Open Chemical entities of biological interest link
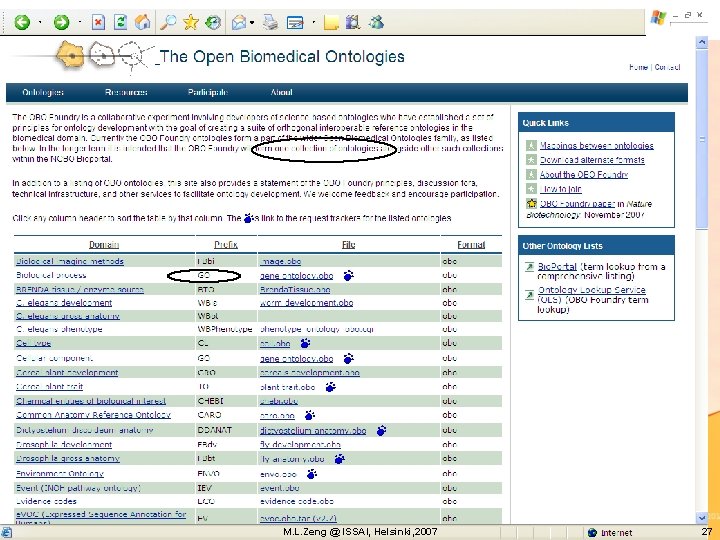 pyautogui.click(x=91, y=401)
